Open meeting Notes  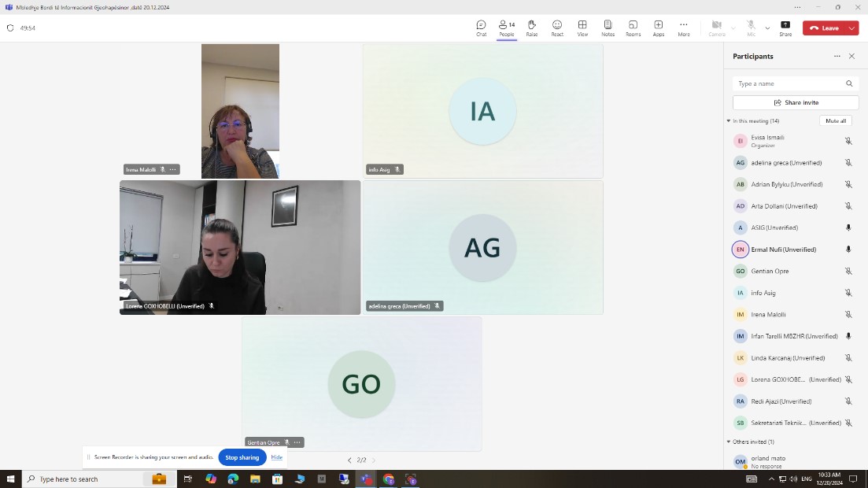[x=608, y=28]
